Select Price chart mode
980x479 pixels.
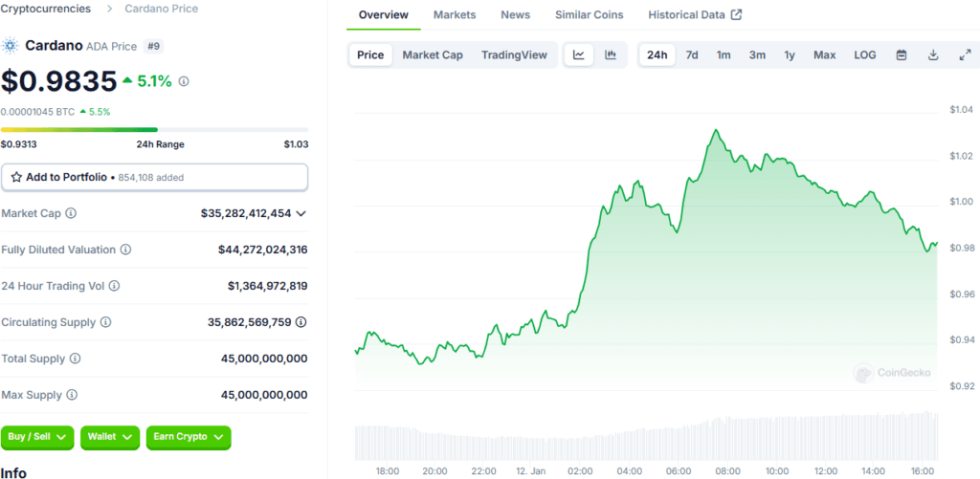pos(370,54)
